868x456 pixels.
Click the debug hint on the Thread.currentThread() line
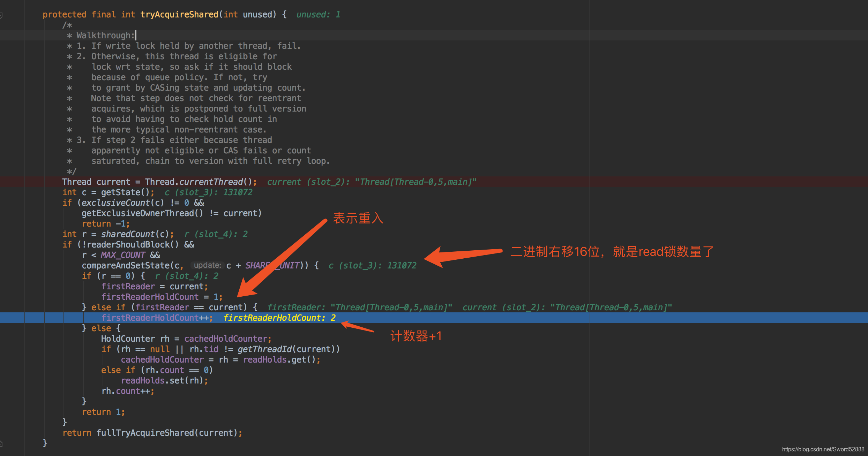click(x=372, y=182)
